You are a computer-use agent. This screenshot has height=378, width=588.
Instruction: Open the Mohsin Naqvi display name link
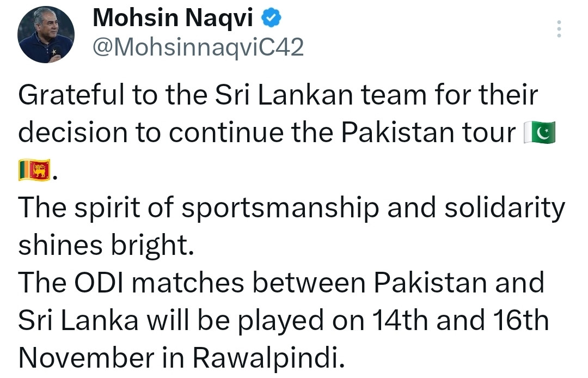click(173, 19)
